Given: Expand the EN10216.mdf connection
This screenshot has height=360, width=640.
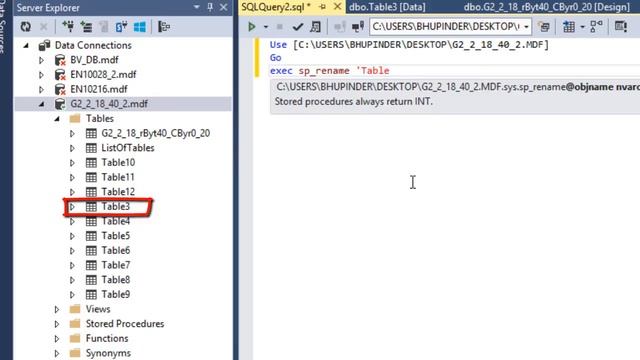Looking at the screenshot, I should [41, 89].
